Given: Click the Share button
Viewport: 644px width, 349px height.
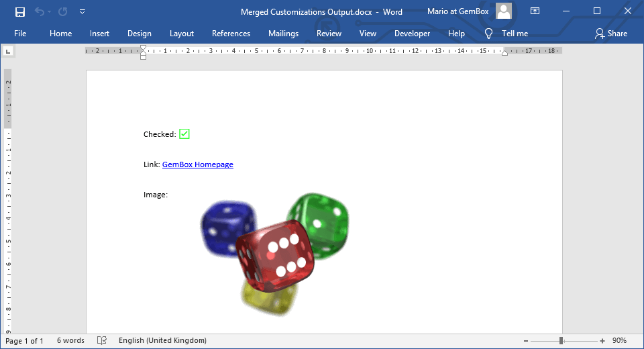Looking at the screenshot, I should (x=611, y=34).
